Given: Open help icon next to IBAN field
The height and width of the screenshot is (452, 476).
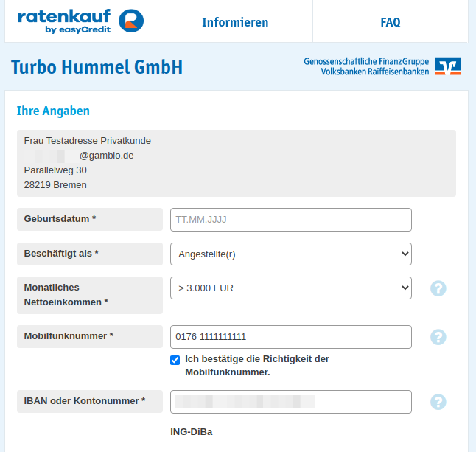Looking at the screenshot, I should coord(438,402).
